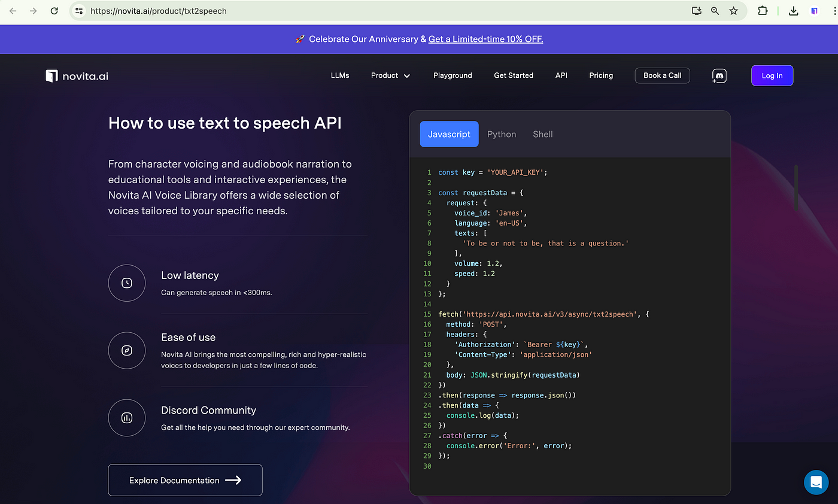This screenshot has width=838, height=504.
Task: Open browser downloads icon
Action: [793, 11]
